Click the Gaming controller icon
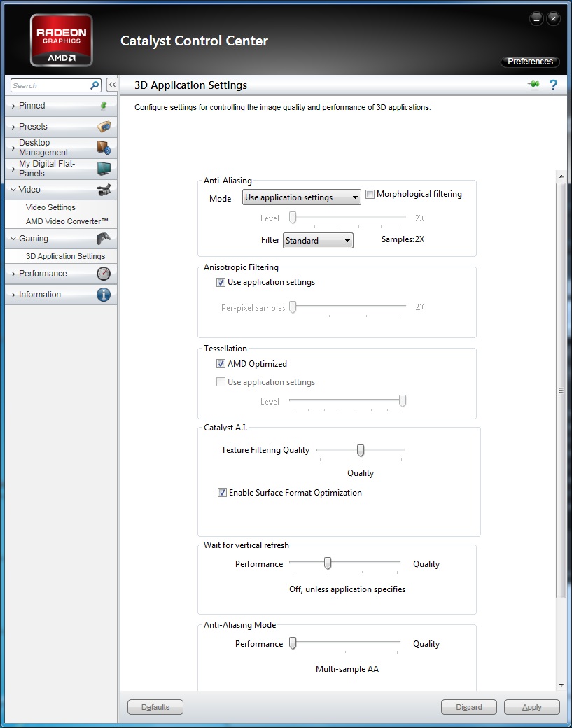 [x=104, y=239]
